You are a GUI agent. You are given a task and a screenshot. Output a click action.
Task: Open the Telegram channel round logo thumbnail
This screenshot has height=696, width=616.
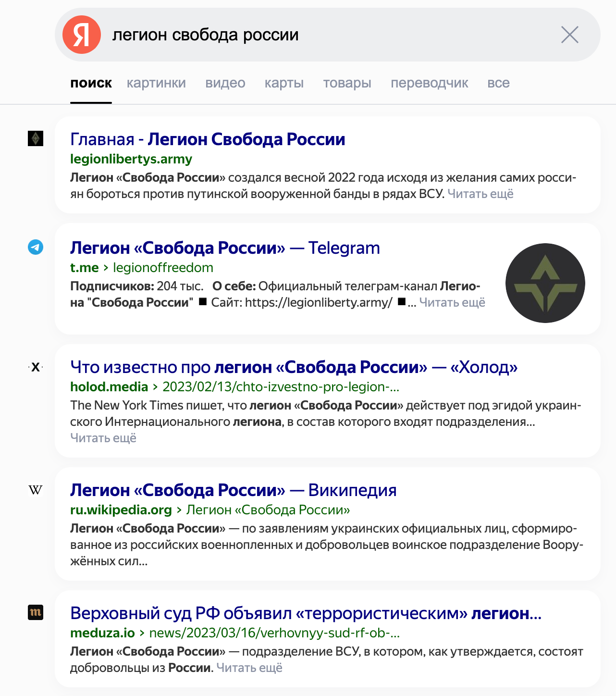click(545, 283)
